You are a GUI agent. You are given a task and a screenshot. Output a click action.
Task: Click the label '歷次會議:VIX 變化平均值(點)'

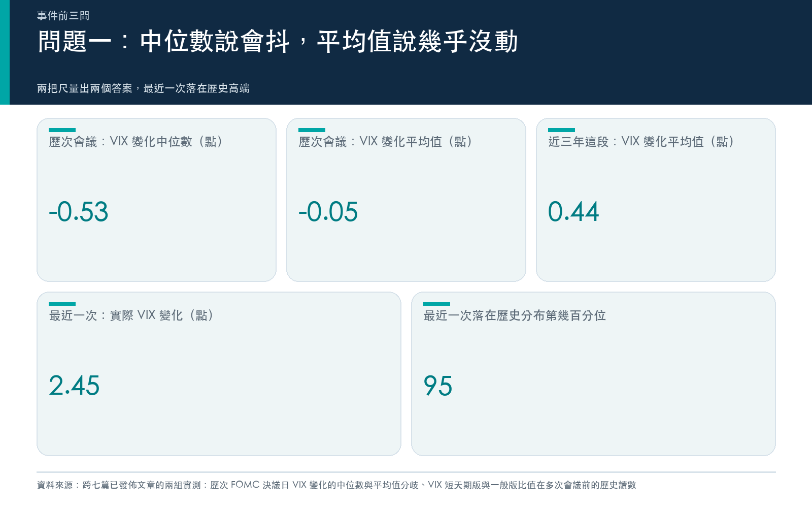386,142
